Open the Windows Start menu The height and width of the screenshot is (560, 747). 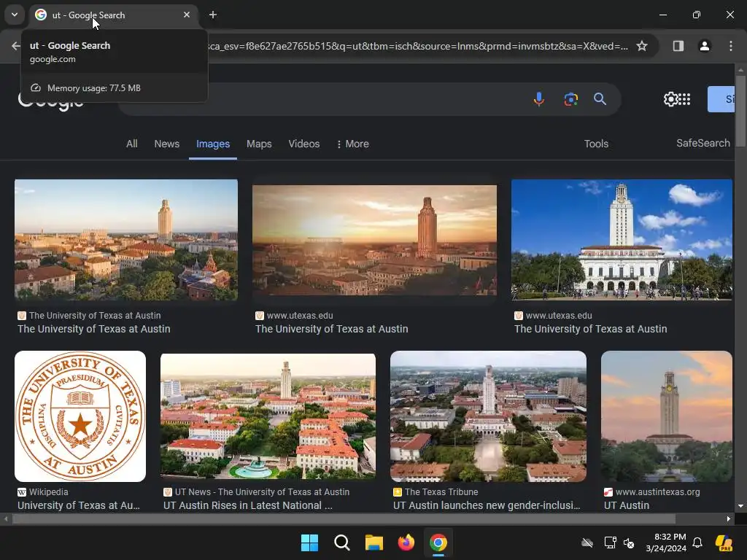click(309, 542)
